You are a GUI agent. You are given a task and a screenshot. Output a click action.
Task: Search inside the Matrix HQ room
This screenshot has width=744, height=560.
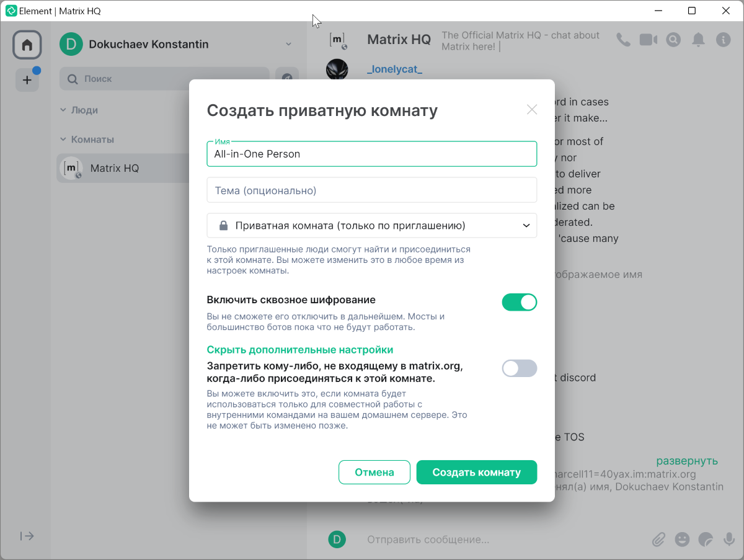[x=673, y=40]
